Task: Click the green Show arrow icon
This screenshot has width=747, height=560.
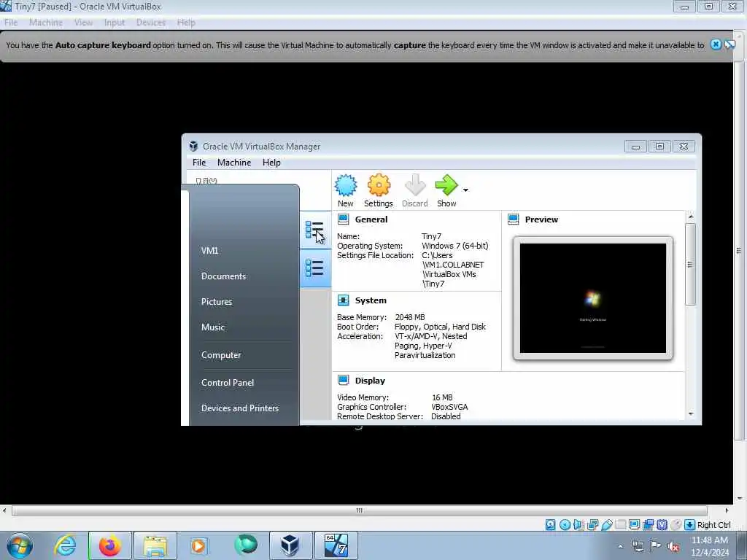Action: pyautogui.click(x=446, y=185)
